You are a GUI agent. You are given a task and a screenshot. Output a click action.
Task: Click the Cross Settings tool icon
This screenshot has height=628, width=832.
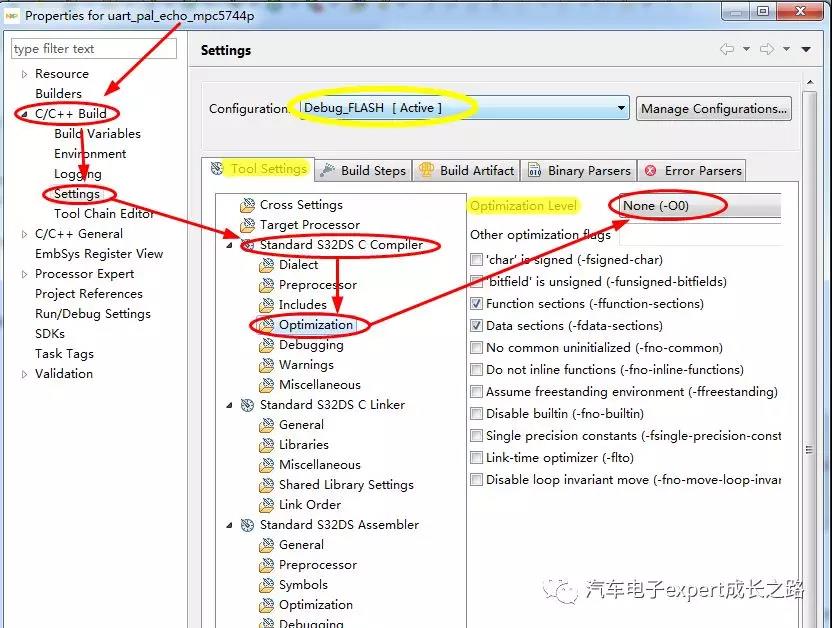[247, 205]
